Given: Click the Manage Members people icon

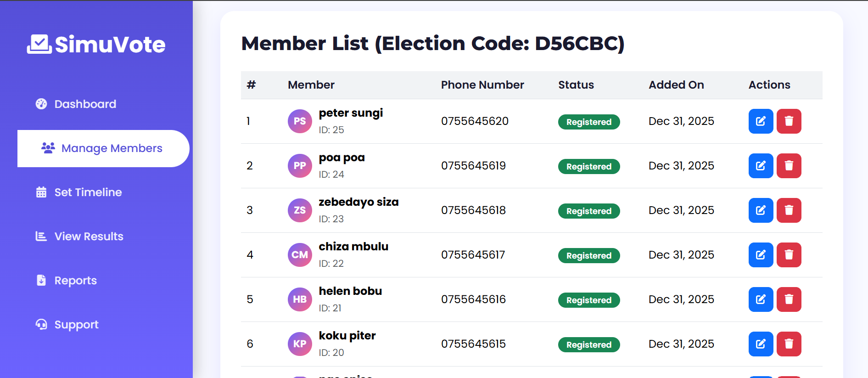Looking at the screenshot, I should 49,148.
